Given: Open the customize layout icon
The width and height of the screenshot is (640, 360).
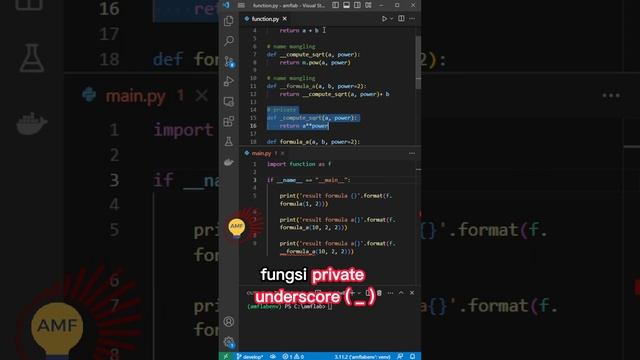Looking at the screenshot, I should (368, 5).
